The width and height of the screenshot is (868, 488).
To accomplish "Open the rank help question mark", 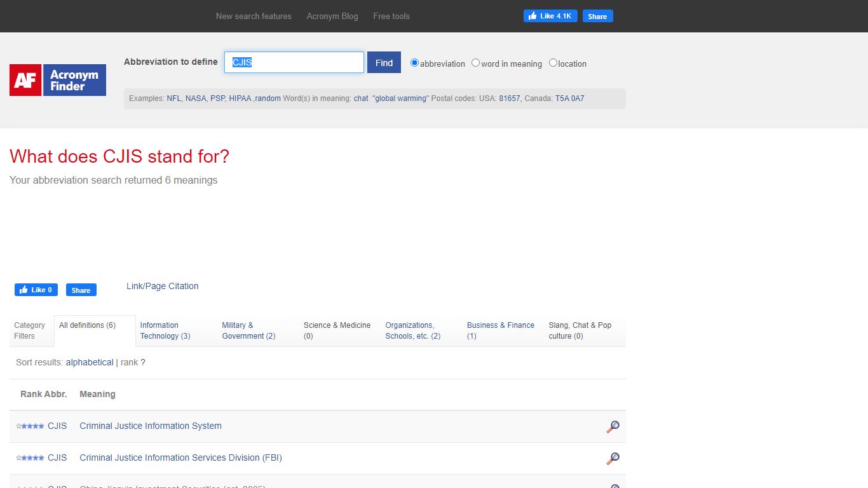I will pos(143,362).
